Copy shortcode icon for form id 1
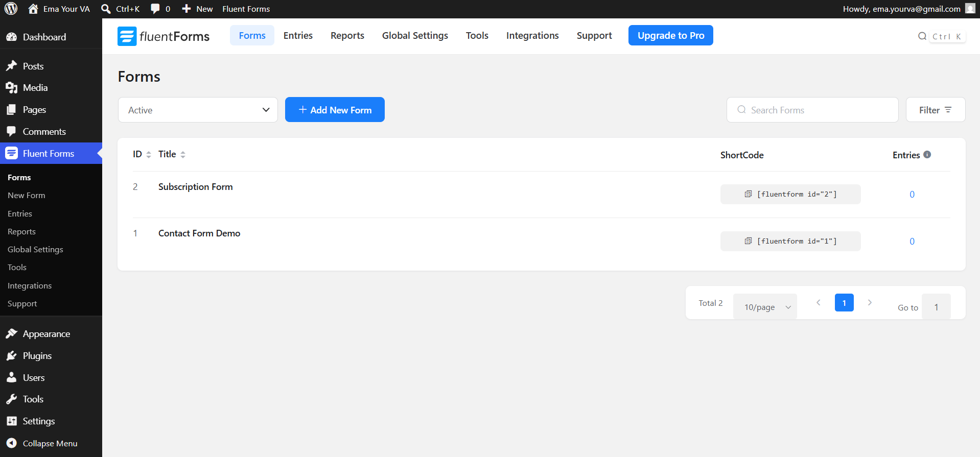Screen dimensions: 980x457 pyautogui.click(x=748, y=241)
